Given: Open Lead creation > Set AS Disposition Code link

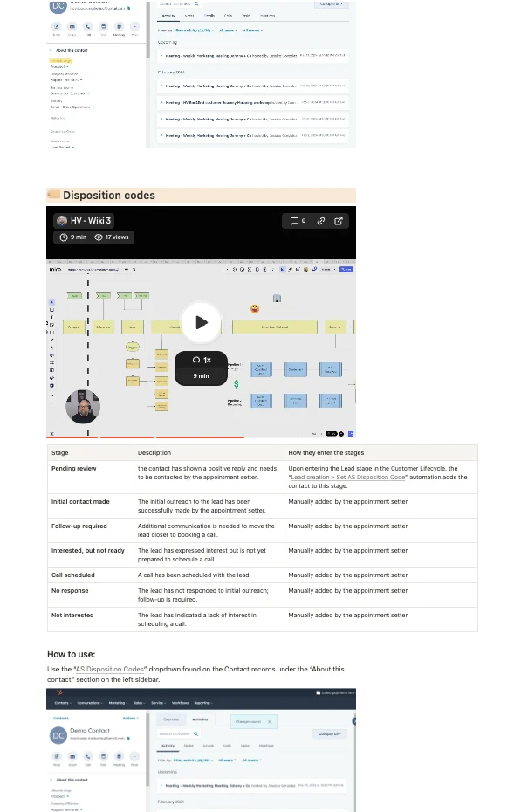Looking at the screenshot, I should click(347, 477).
